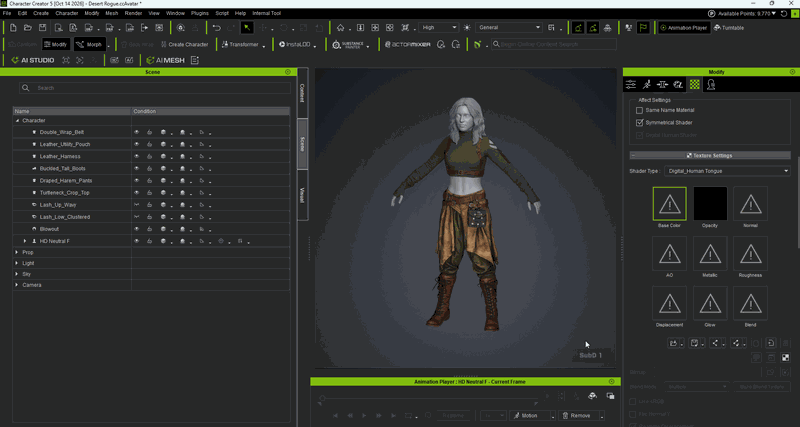Open the Motion runner tab in Modify
Viewport: 800px width, 427px height.
coord(647,85)
